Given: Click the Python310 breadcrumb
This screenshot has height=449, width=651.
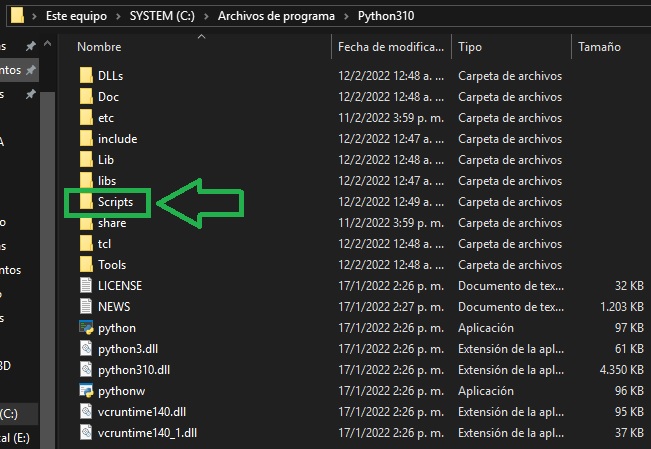Looking at the screenshot, I should pyautogui.click(x=386, y=16).
